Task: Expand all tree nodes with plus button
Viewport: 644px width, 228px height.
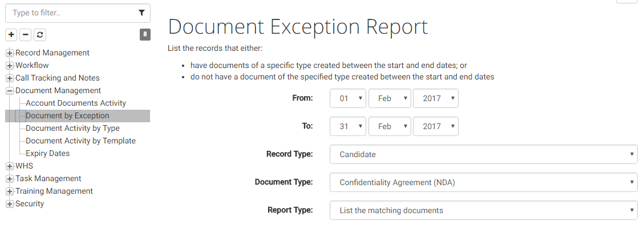Action: click(11, 34)
